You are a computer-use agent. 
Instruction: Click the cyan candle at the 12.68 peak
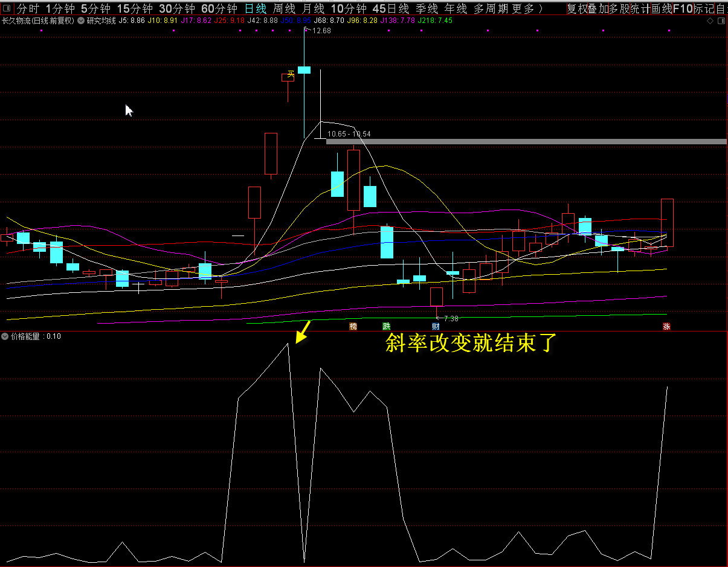pos(304,70)
